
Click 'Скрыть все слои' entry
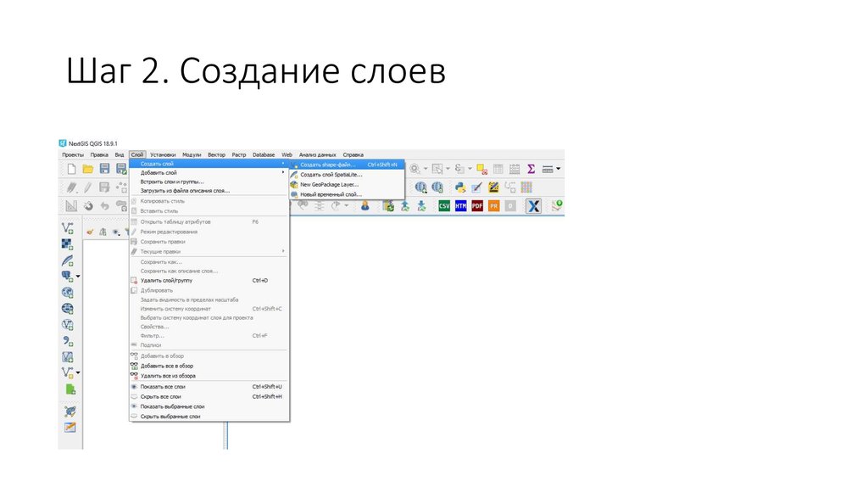pyautogui.click(x=209, y=397)
